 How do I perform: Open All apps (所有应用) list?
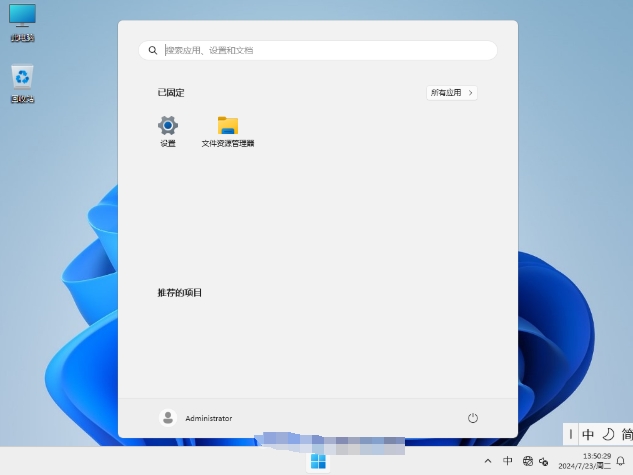pyautogui.click(x=452, y=92)
